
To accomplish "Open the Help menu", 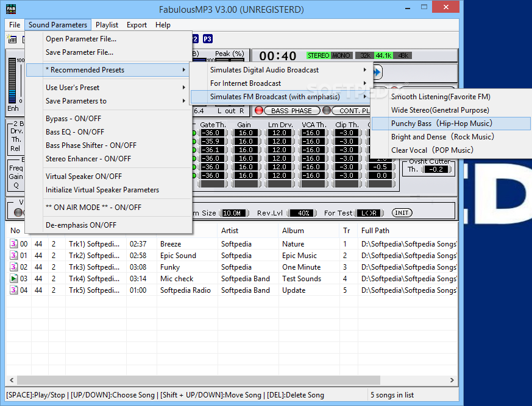I will click(x=163, y=25).
